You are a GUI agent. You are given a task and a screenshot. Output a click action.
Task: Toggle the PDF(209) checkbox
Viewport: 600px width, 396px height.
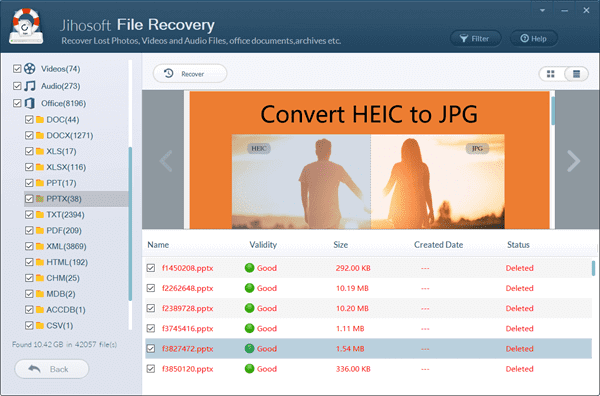tap(29, 230)
